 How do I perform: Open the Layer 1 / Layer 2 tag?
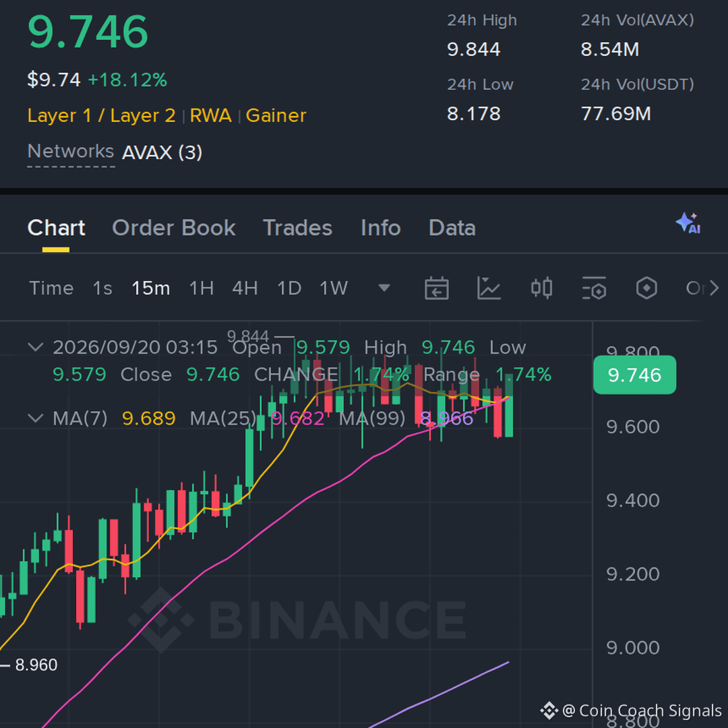click(x=102, y=116)
